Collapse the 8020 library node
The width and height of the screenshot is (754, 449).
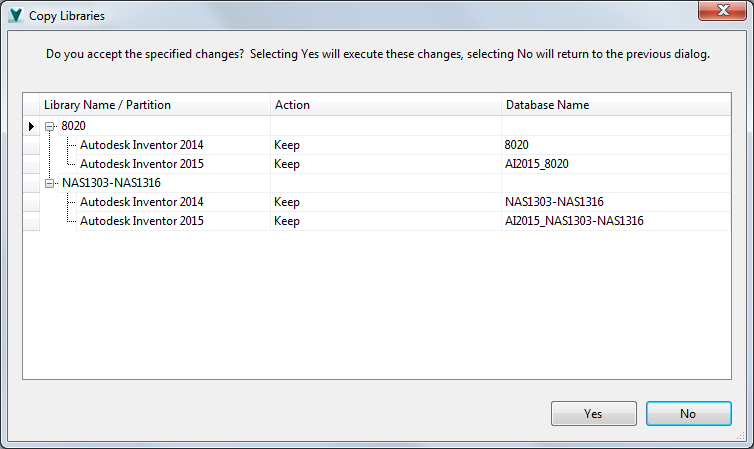click(50, 126)
